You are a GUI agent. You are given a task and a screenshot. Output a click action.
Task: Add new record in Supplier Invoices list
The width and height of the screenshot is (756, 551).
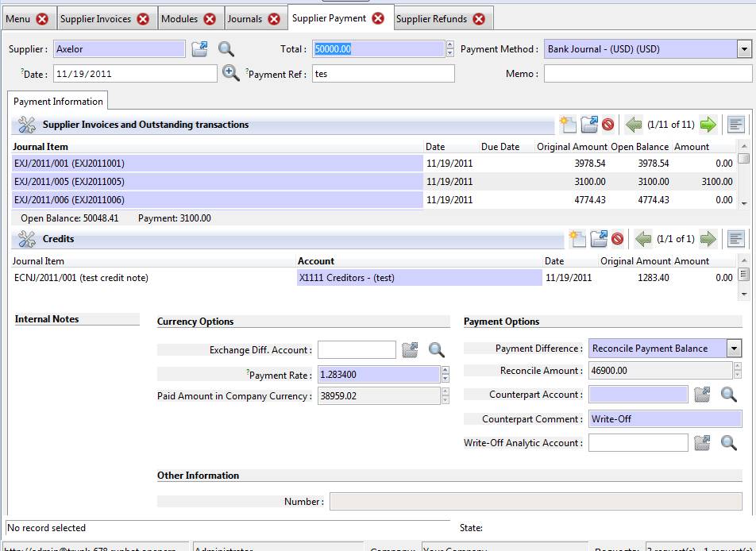pos(567,125)
